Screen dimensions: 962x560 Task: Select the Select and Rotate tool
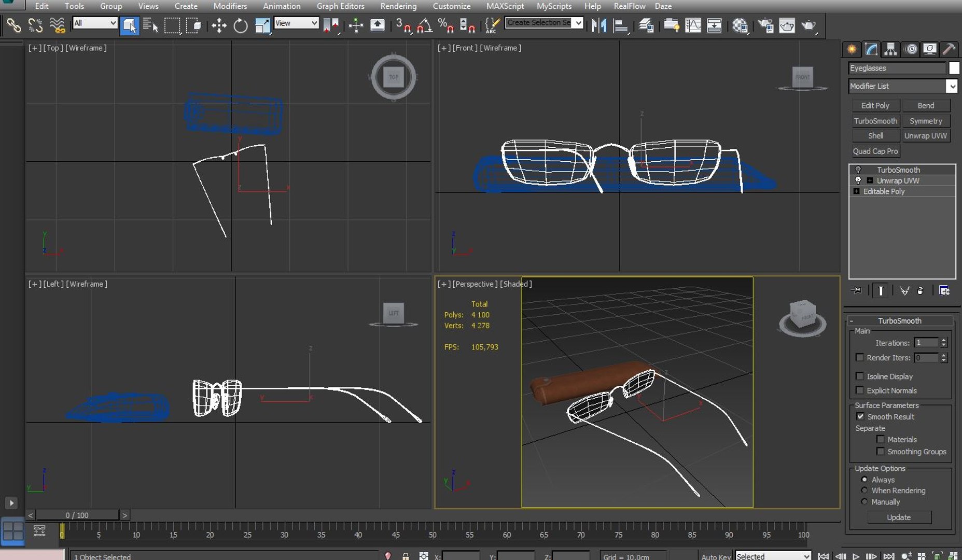[x=241, y=25]
